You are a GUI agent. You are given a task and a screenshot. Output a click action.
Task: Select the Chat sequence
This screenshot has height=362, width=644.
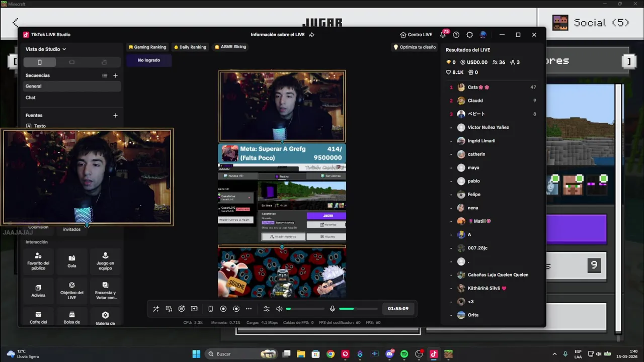72,98
